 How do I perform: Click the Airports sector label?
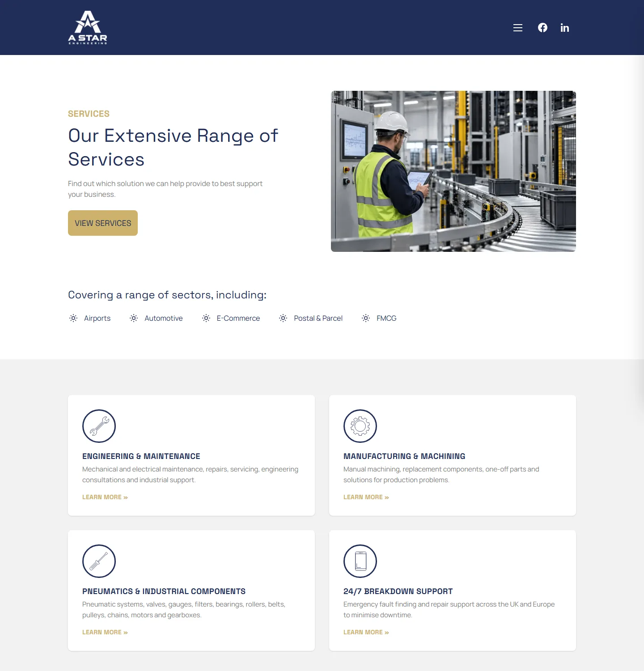point(97,318)
